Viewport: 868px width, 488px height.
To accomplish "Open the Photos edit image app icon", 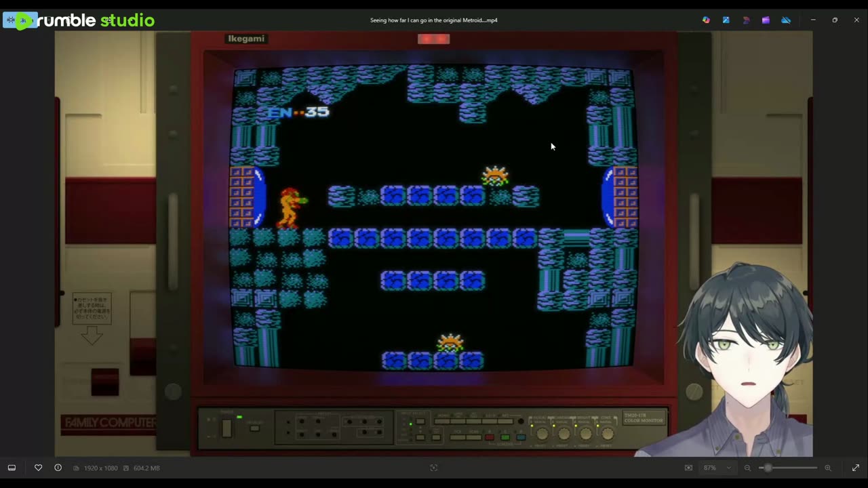I will tap(726, 20).
